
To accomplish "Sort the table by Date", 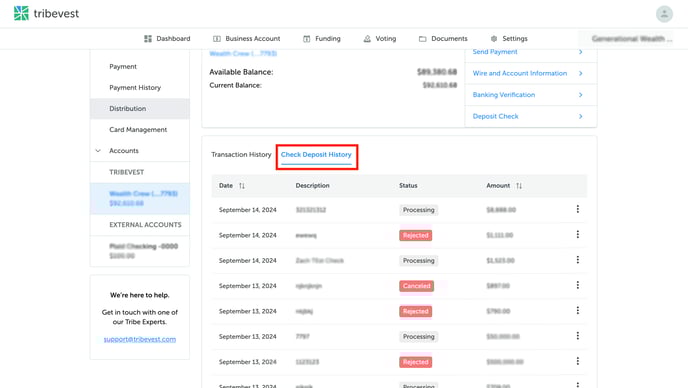I will [x=242, y=186].
